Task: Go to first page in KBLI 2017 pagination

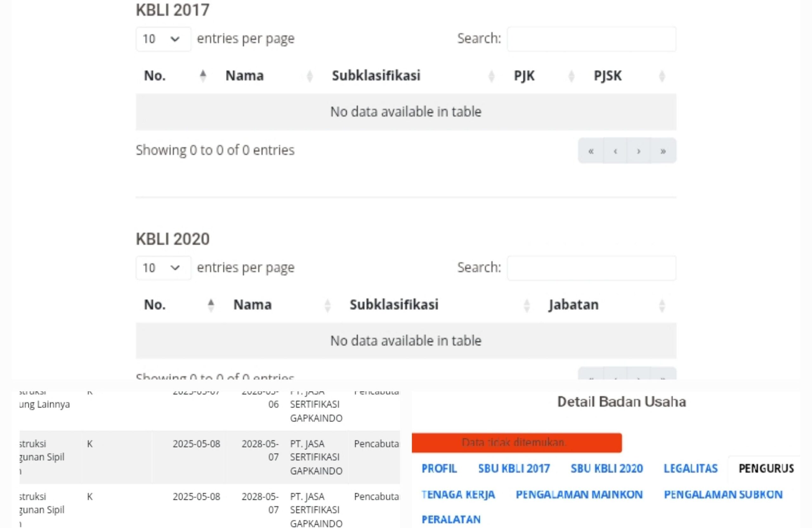Action: (591, 151)
